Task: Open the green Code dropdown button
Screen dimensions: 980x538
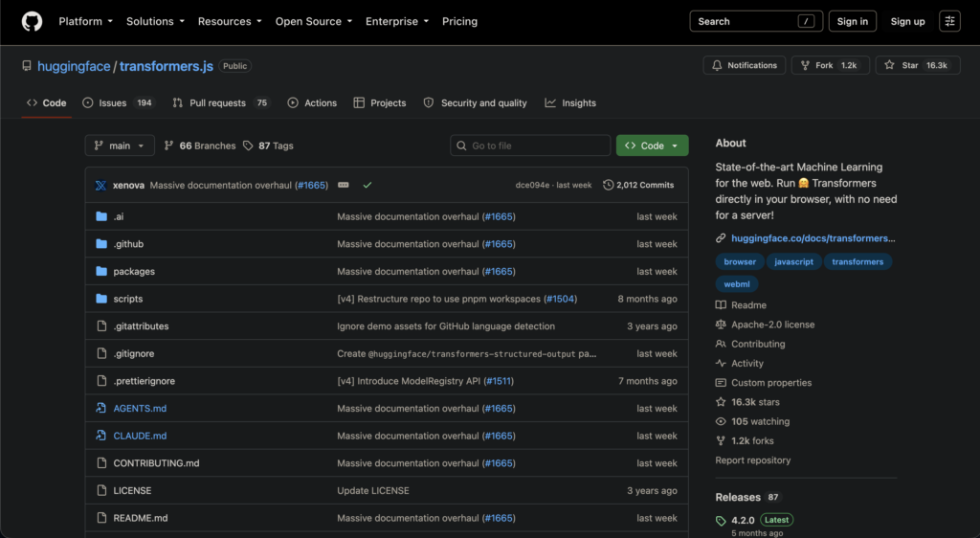Action: 652,146
